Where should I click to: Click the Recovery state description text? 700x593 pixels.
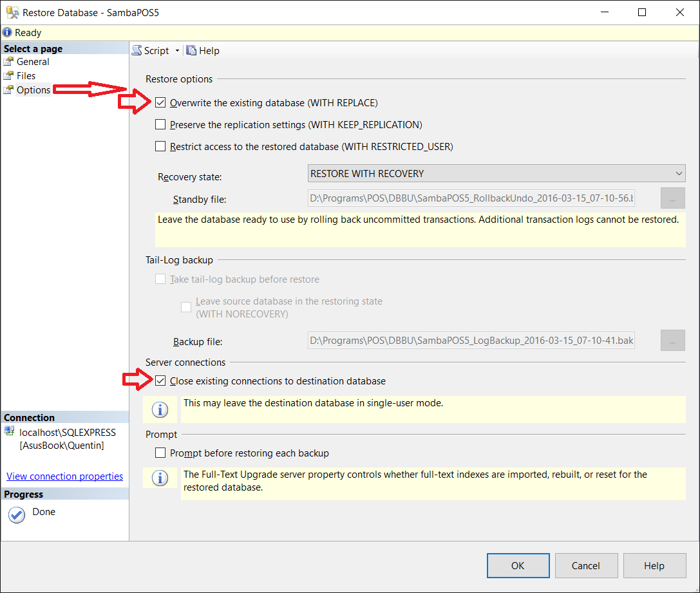point(418,220)
